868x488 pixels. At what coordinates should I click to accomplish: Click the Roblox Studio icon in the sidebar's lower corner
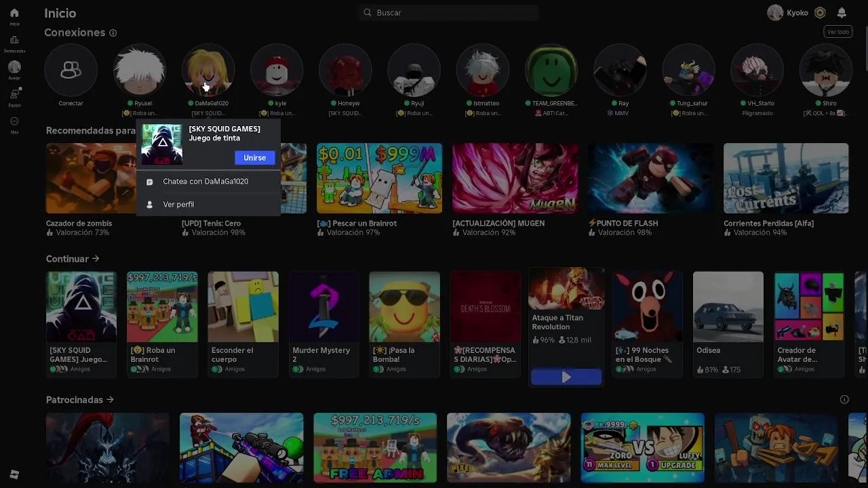pyautogui.click(x=14, y=474)
